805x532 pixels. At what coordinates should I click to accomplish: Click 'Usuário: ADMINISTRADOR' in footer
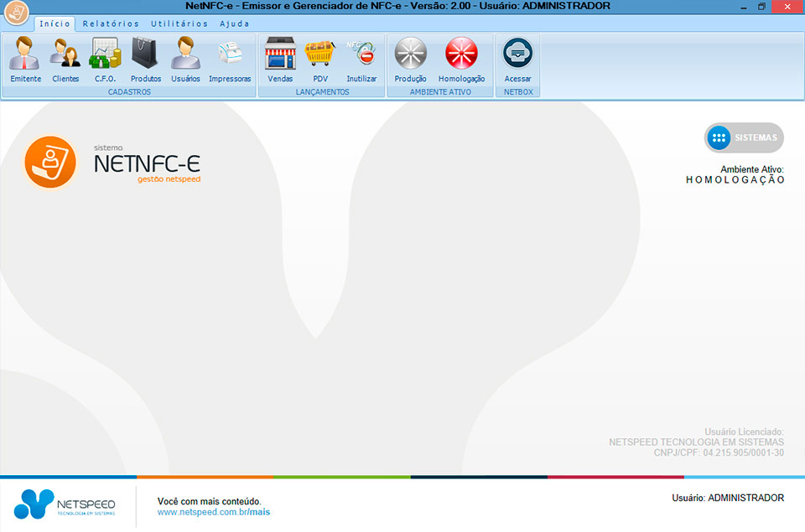(x=728, y=498)
